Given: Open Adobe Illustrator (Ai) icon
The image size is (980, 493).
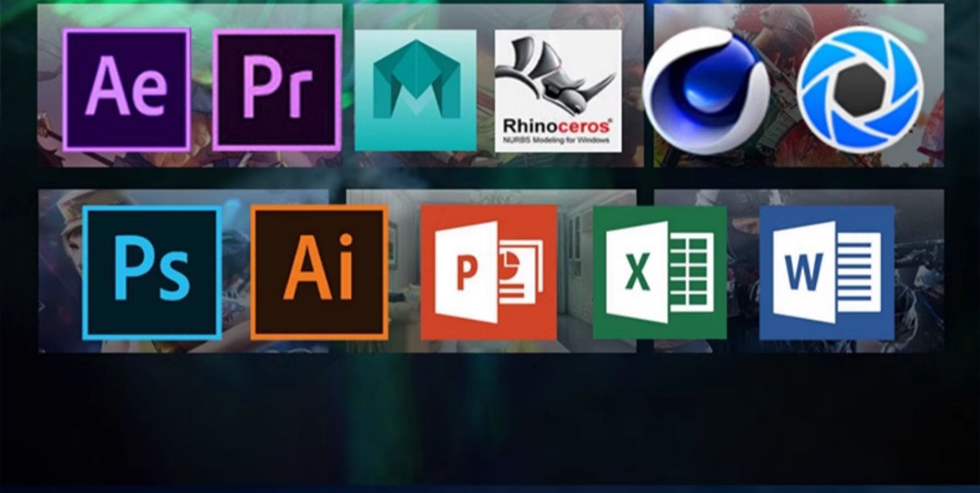Looking at the screenshot, I should coord(319,272).
